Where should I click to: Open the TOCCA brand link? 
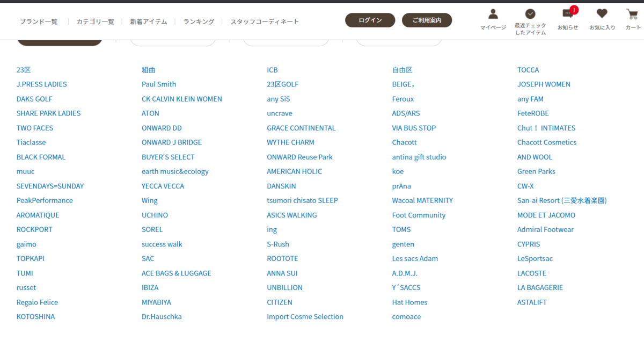pyautogui.click(x=528, y=70)
